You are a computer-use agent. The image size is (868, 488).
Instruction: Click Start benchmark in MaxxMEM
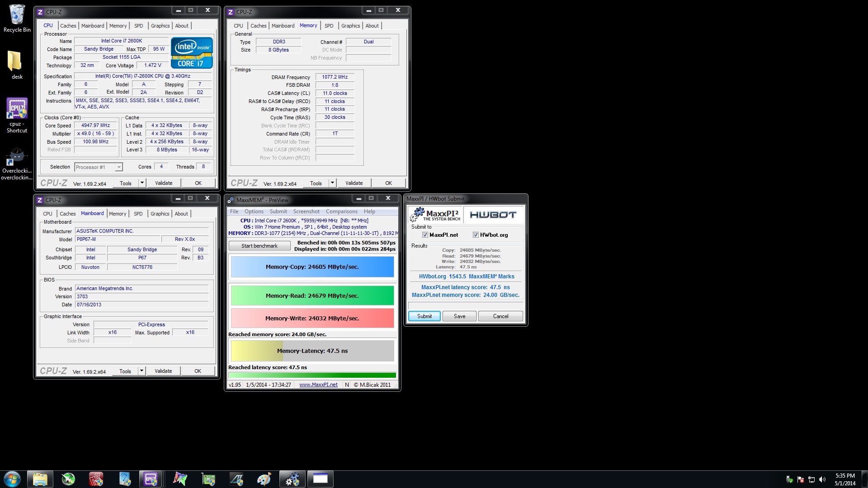(259, 246)
